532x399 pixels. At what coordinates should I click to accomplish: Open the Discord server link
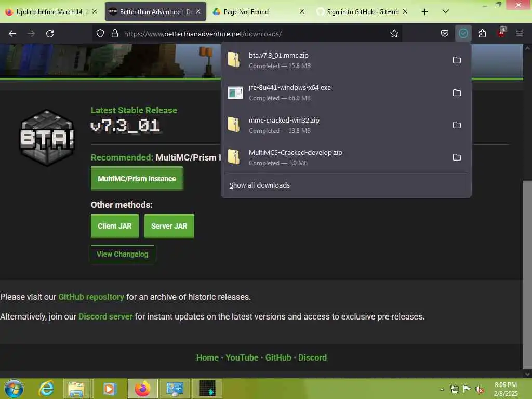[105, 316]
